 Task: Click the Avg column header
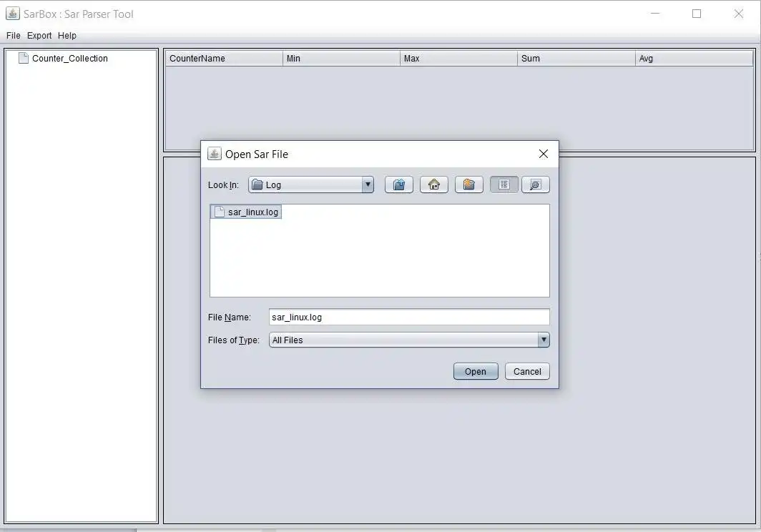[x=694, y=58]
